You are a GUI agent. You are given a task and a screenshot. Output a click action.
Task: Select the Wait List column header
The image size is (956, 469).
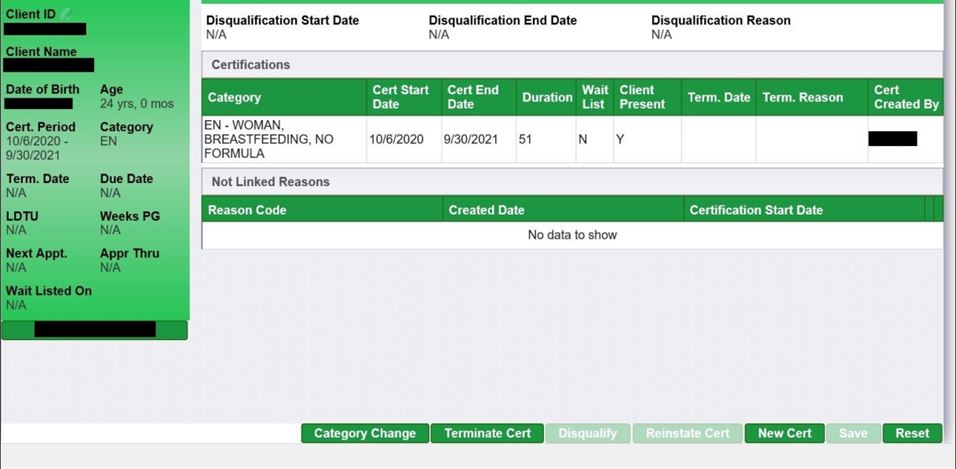tap(594, 97)
